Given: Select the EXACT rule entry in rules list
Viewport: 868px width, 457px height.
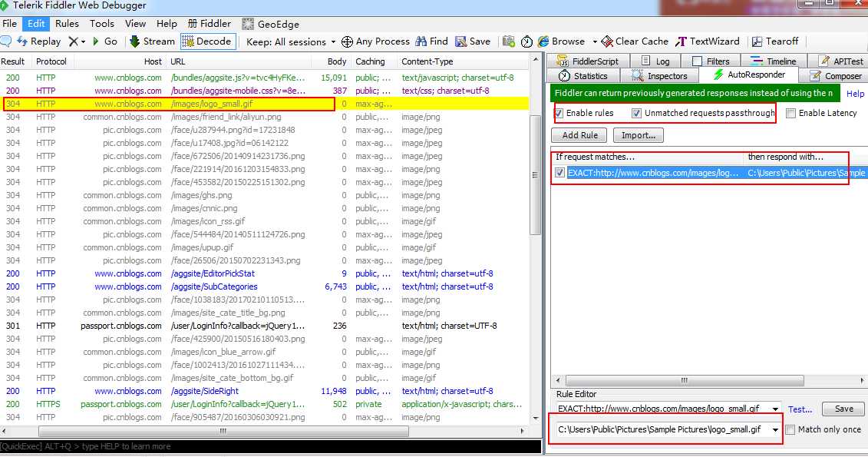Looking at the screenshot, I should (710, 173).
